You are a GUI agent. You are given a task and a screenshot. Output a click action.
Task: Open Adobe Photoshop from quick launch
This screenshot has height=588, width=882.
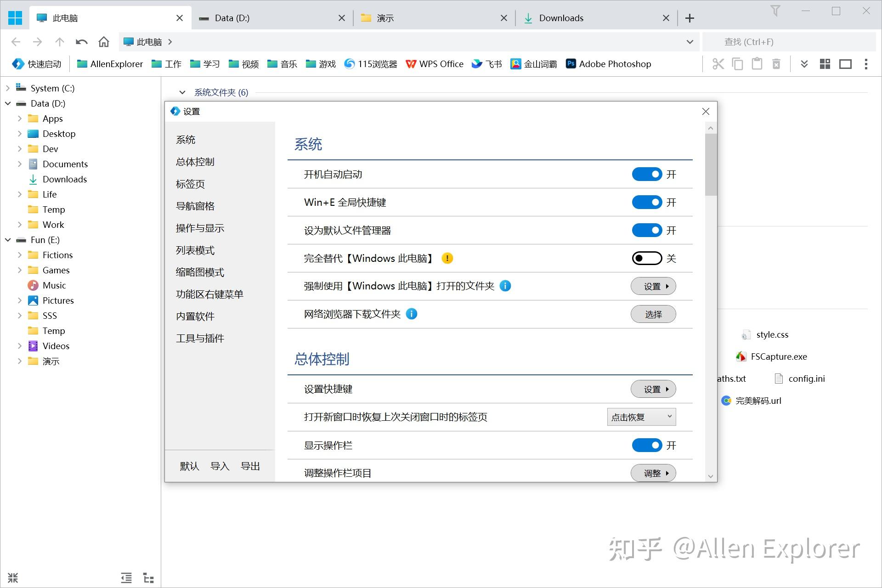(x=607, y=64)
